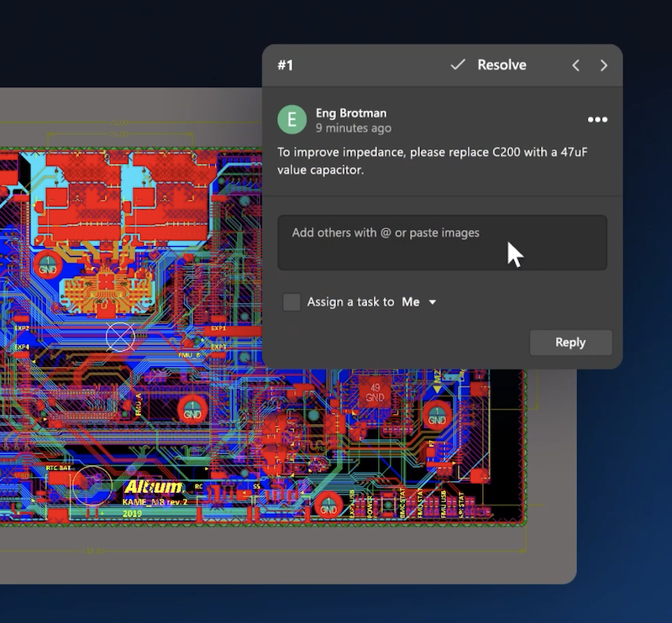672x623 pixels.
Task: Focus the Add others comment input field
Action: tap(442, 243)
